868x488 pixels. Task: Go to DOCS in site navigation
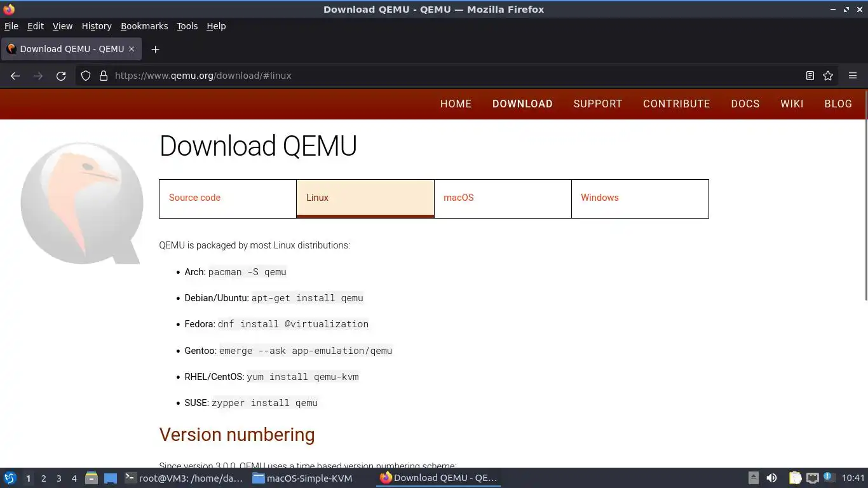[745, 104]
